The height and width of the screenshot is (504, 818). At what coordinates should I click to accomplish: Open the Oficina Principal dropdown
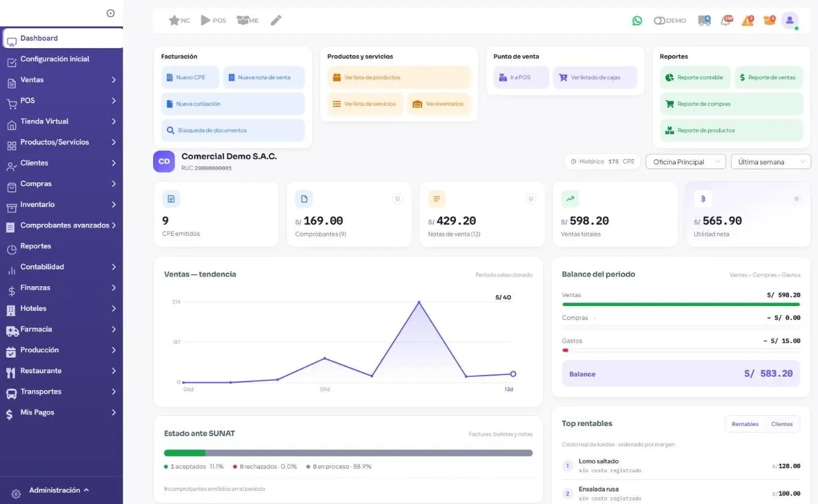pyautogui.click(x=685, y=162)
